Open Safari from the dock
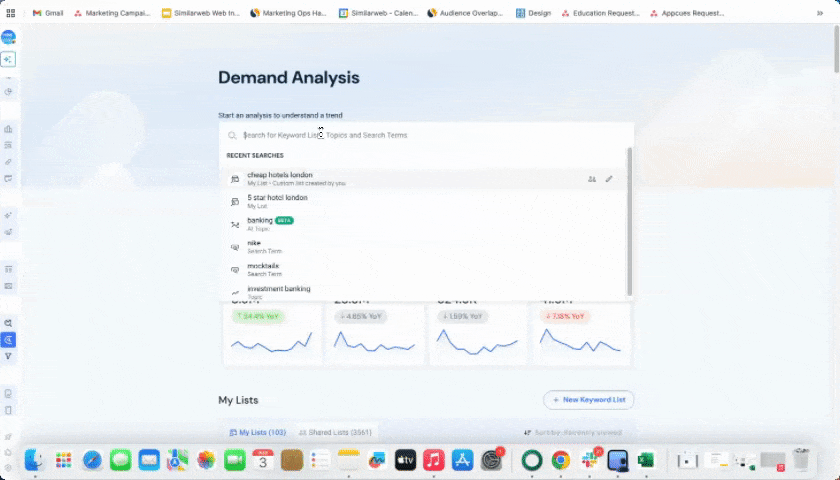 (92, 460)
